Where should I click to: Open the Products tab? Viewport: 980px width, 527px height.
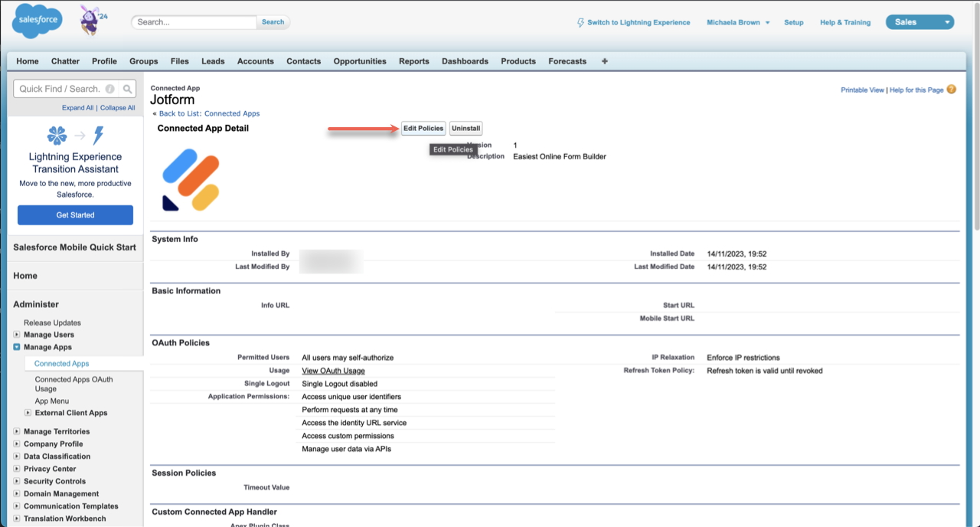pyautogui.click(x=518, y=61)
